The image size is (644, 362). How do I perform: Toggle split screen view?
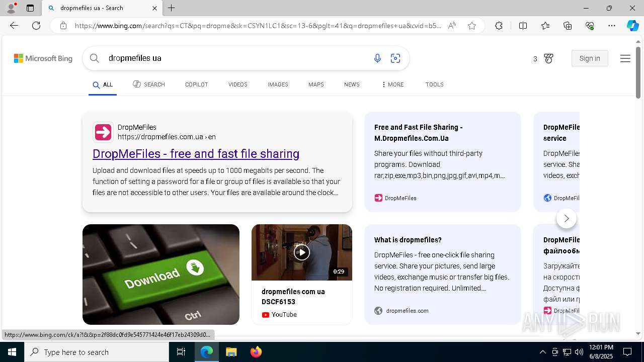pyautogui.click(x=523, y=26)
